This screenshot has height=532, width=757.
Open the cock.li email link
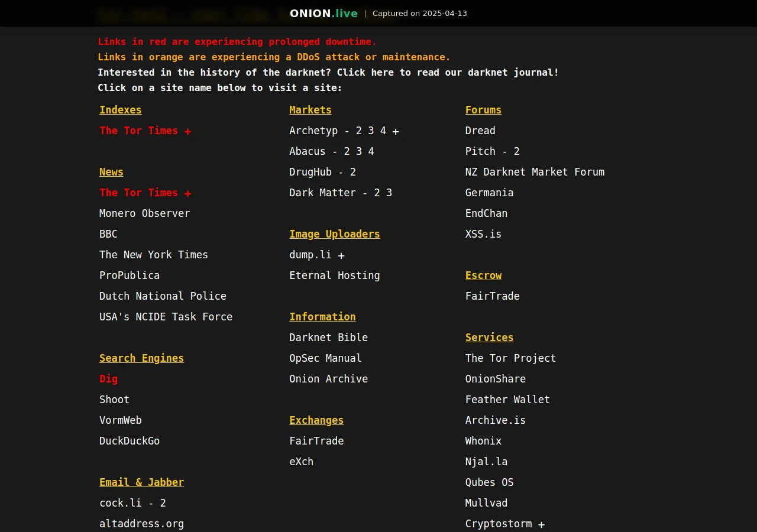click(x=121, y=503)
